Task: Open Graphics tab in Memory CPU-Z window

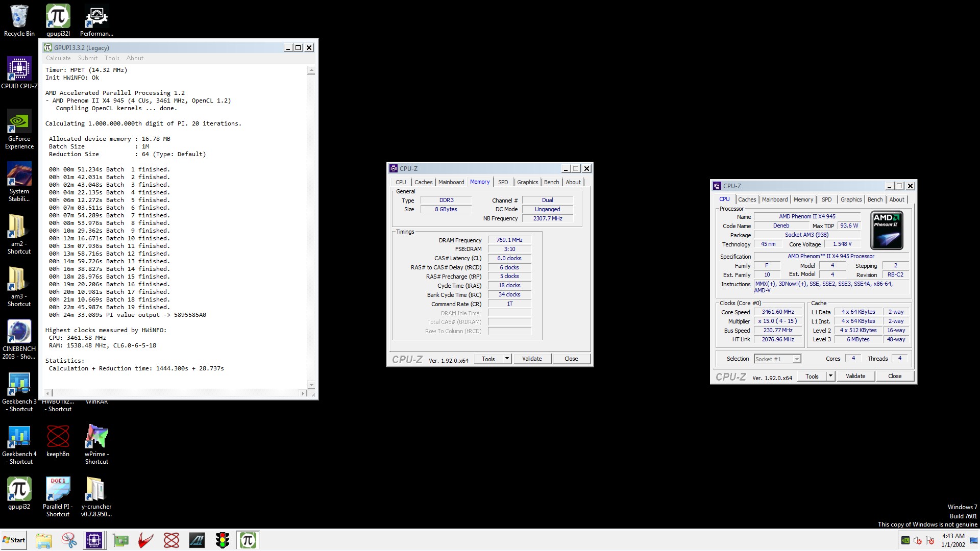Action: (527, 182)
